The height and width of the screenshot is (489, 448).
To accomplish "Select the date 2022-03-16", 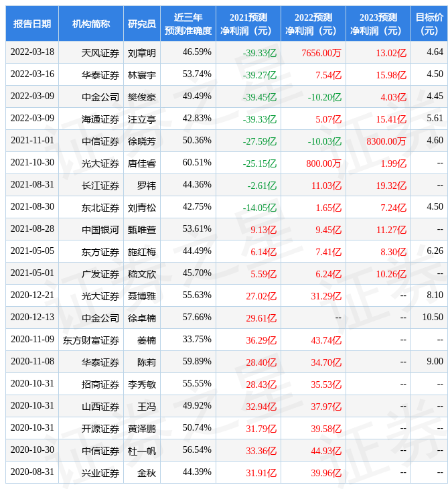I will [32, 74].
